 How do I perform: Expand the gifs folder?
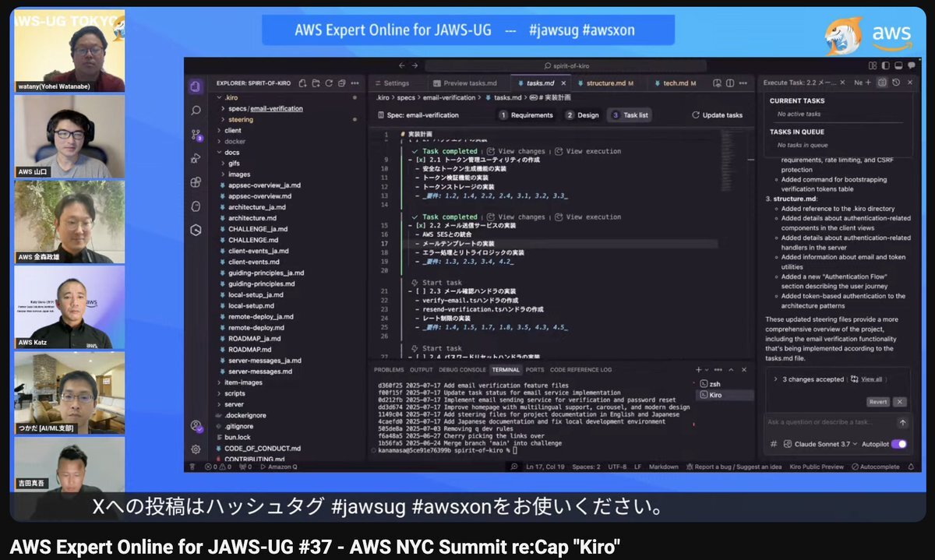click(233, 163)
